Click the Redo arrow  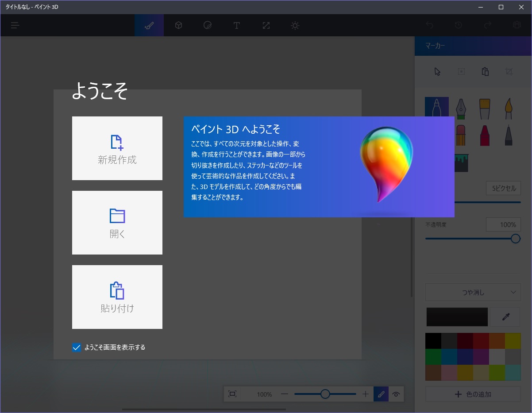(x=488, y=25)
